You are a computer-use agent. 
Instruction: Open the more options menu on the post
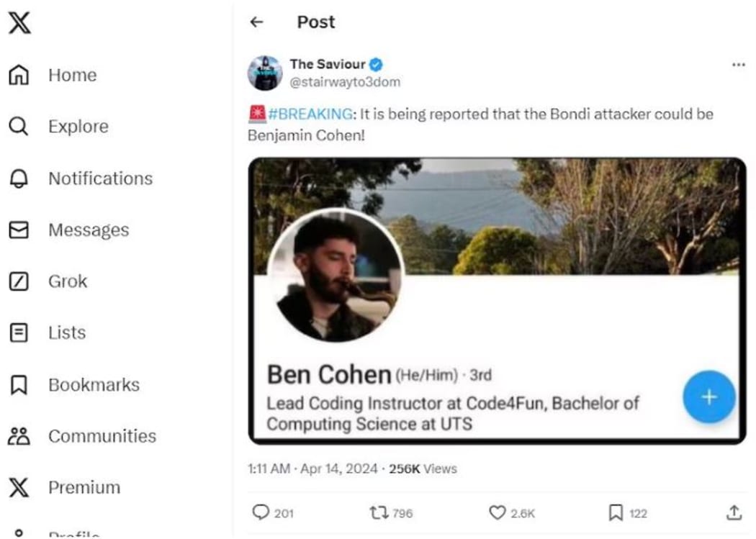click(739, 64)
